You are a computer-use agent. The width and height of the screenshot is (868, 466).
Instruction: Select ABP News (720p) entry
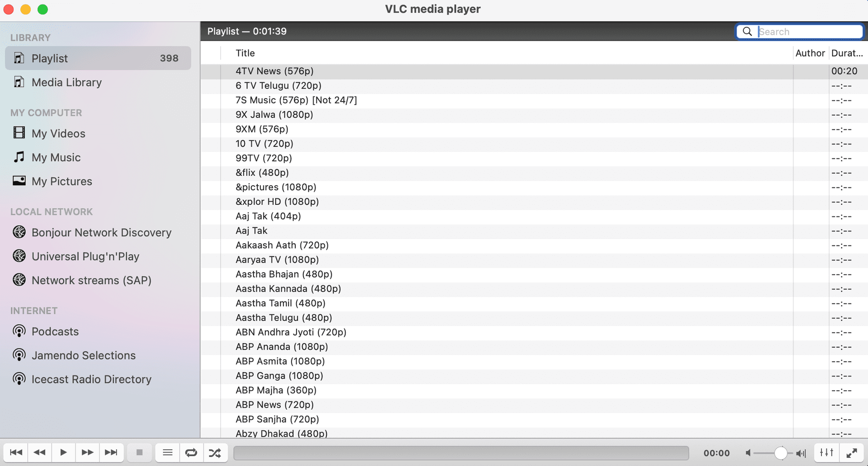click(x=534, y=405)
